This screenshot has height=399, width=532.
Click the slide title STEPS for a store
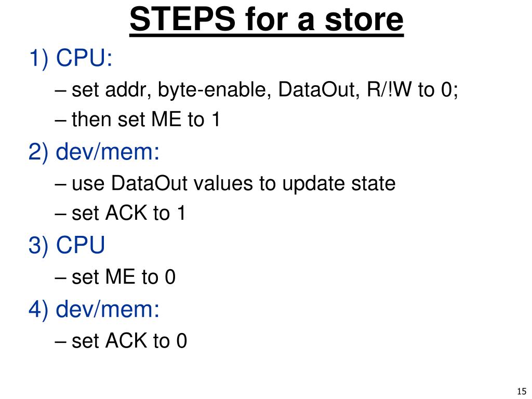(x=267, y=20)
